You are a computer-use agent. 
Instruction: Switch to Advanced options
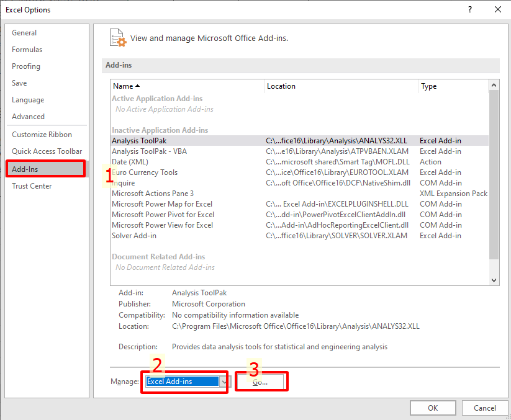(x=29, y=117)
